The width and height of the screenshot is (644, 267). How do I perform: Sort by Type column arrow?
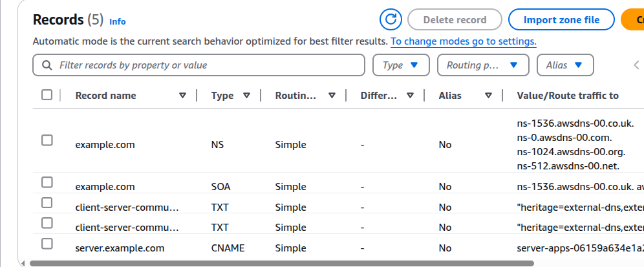246,96
